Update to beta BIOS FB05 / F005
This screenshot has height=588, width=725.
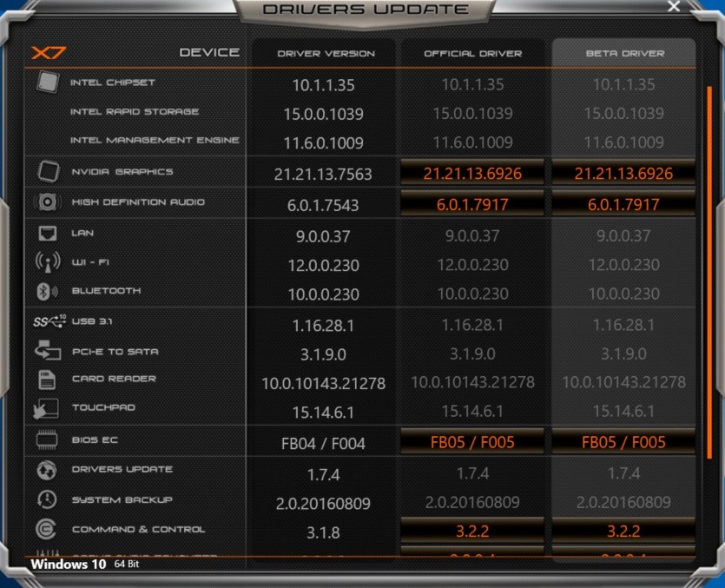(623, 442)
